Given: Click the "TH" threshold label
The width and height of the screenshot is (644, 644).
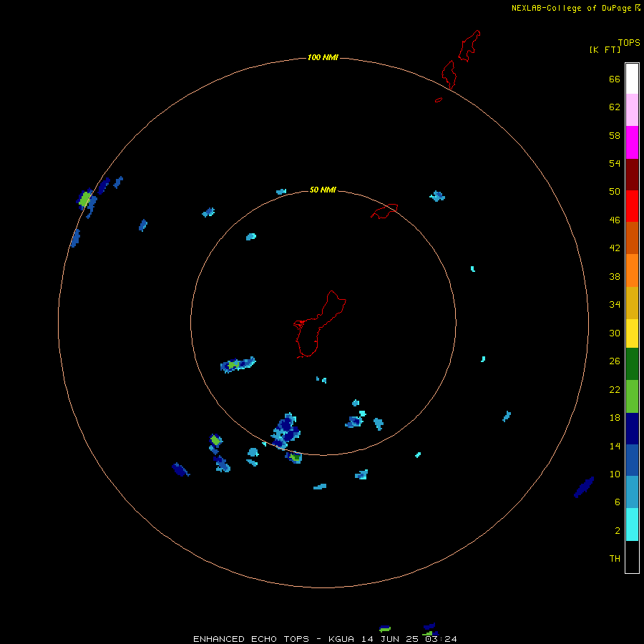Looking at the screenshot, I should [x=615, y=559].
